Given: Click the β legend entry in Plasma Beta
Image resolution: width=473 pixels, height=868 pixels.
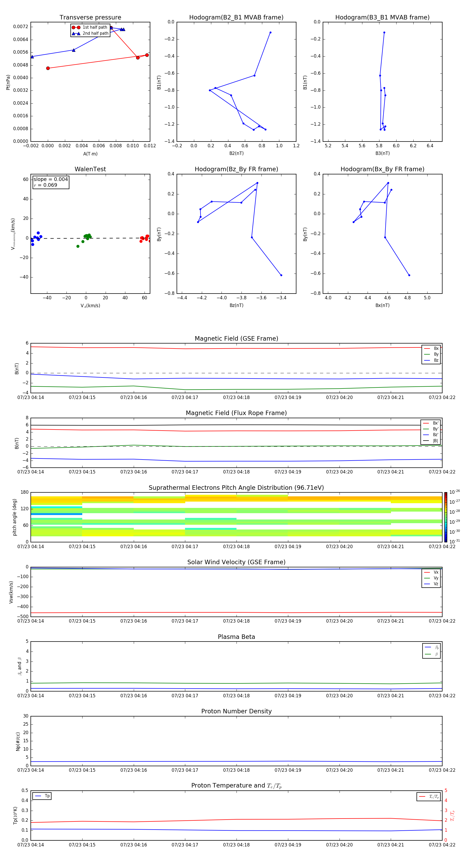Looking at the screenshot, I should pos(431,654).
